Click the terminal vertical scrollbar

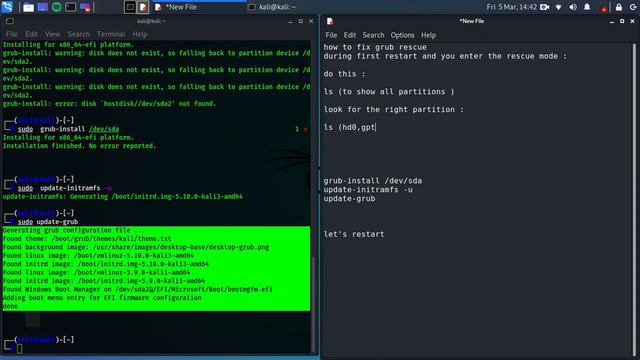pyautogui.click(x=313, y=304)
